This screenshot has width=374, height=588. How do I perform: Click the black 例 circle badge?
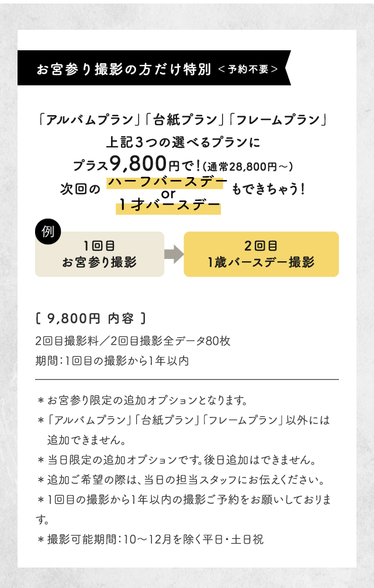(48, 231)
